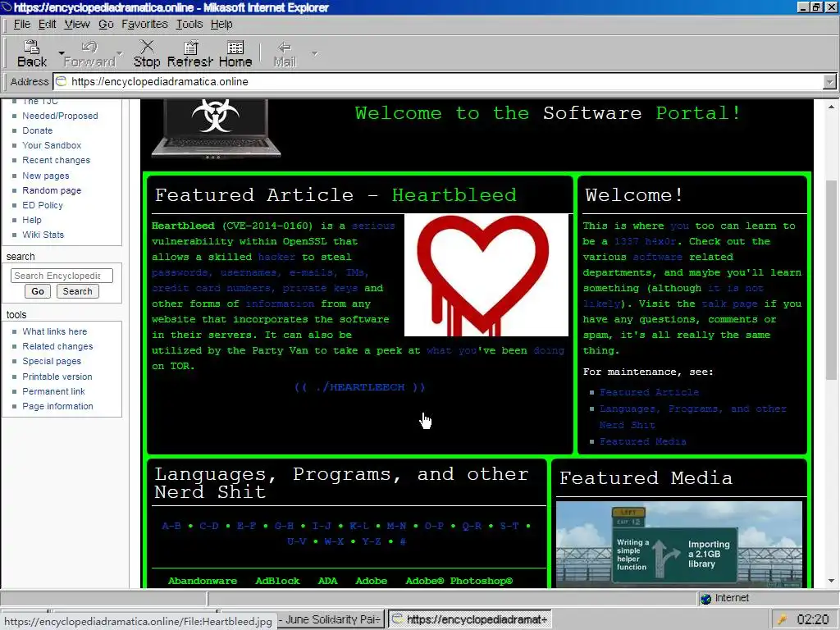The image size is (840, 630).
Task: Open the Abandonware article link
Action: click(x=203, y=581)
